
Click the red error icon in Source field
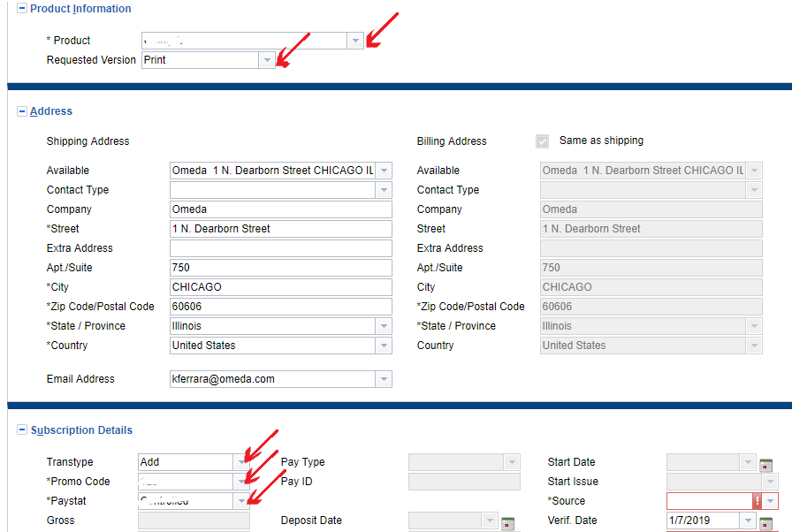tap(757, 501)
